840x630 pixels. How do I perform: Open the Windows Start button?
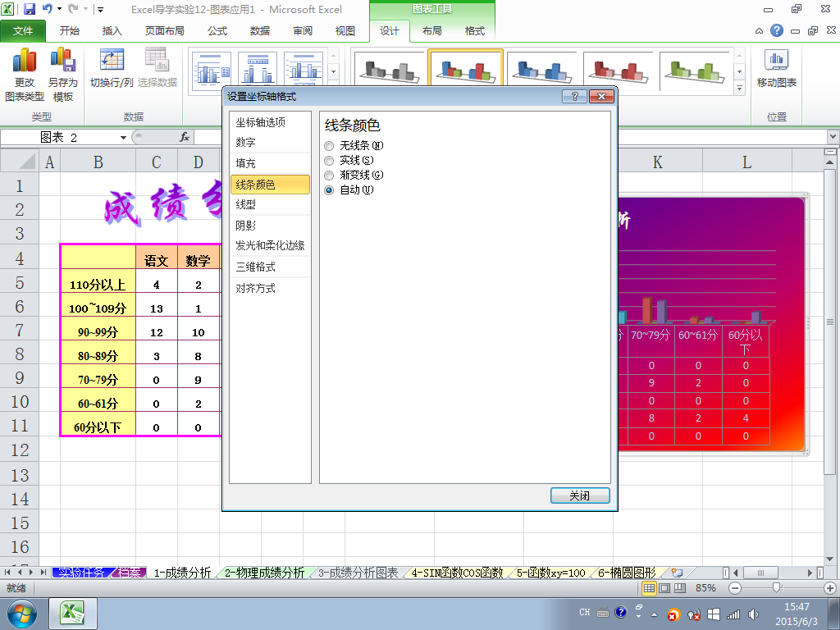pos(21,614)
